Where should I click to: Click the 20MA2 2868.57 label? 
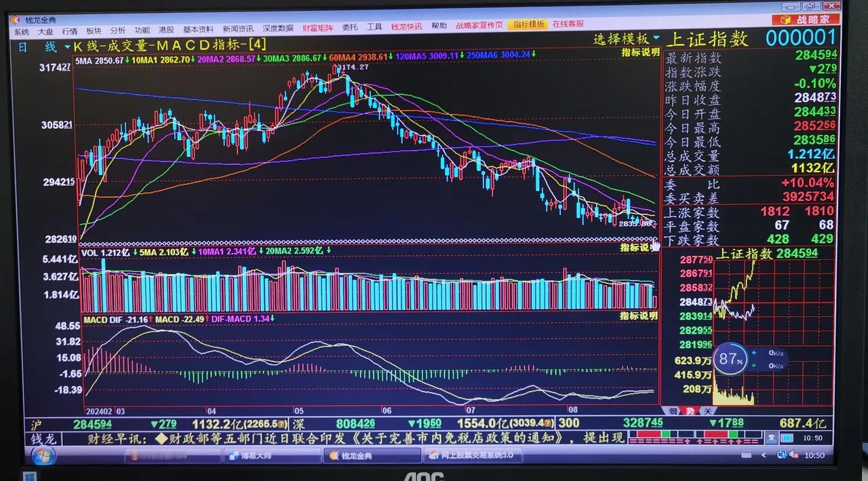pyautogui.click(x=228, y=59)
